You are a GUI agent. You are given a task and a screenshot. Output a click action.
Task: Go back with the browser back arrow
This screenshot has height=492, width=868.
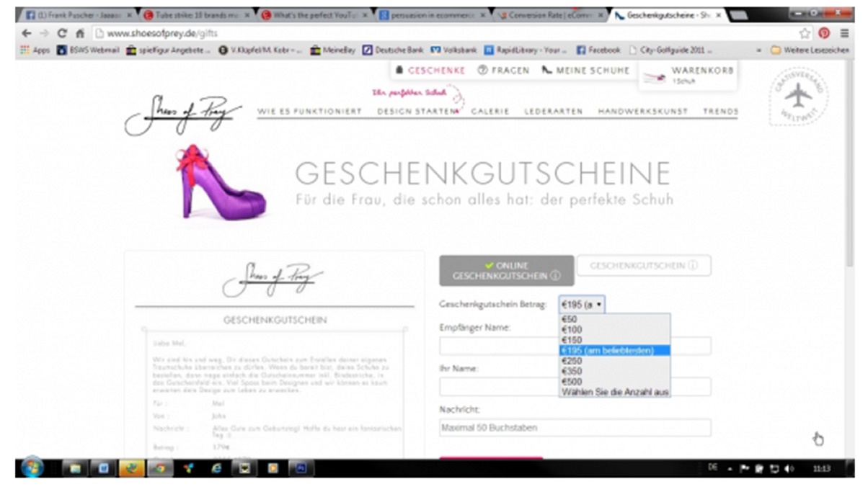coord(27,33)
